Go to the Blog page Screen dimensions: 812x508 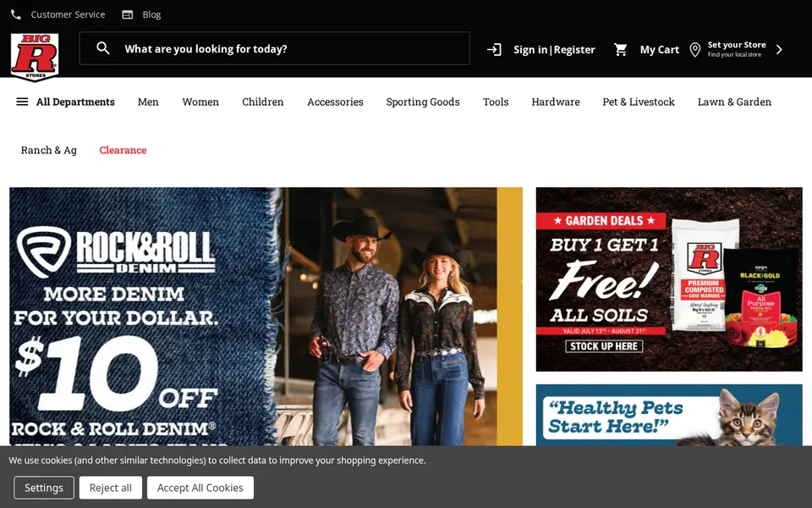[x=151, y=14]
